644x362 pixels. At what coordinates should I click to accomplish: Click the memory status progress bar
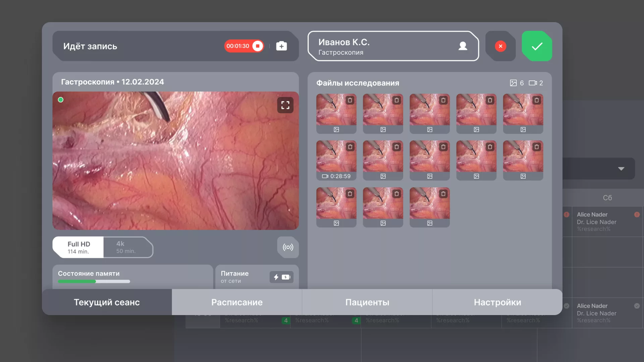[94, 281]
